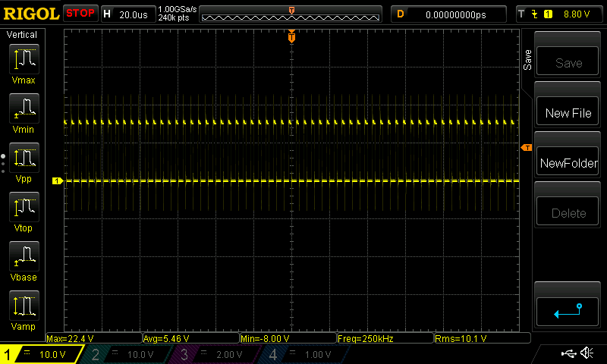The height and width of the screenshot is (364, 607).
Task: Click the channel 1 ground reference marker
Action: pyautogui.click(x=58, y=180)
